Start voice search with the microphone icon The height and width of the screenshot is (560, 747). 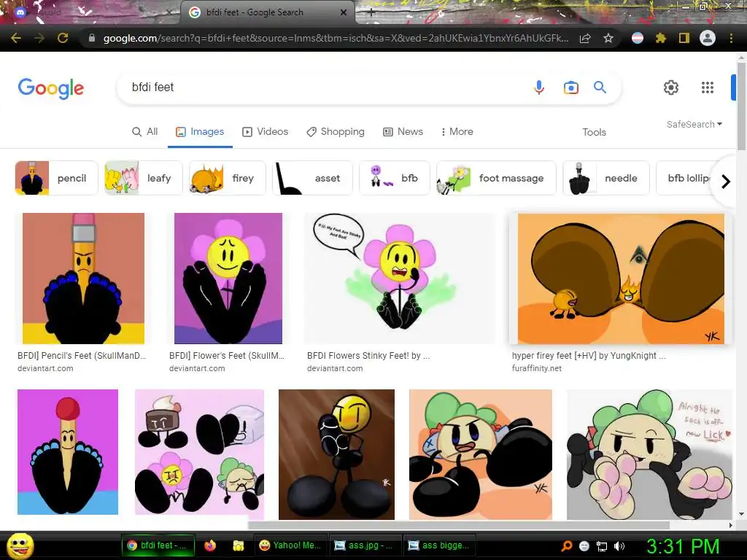(x=539, y=87)
